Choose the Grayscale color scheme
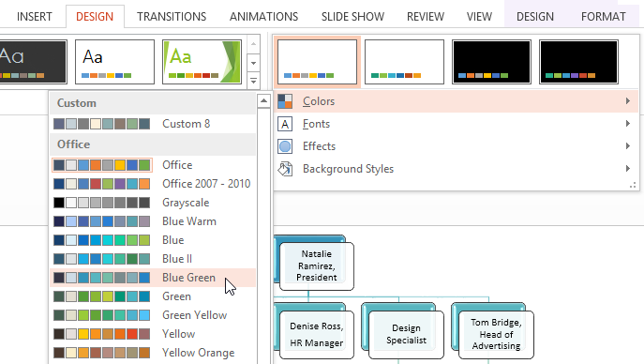This screenshot has width=644, height=364. (x=153, y=203)
